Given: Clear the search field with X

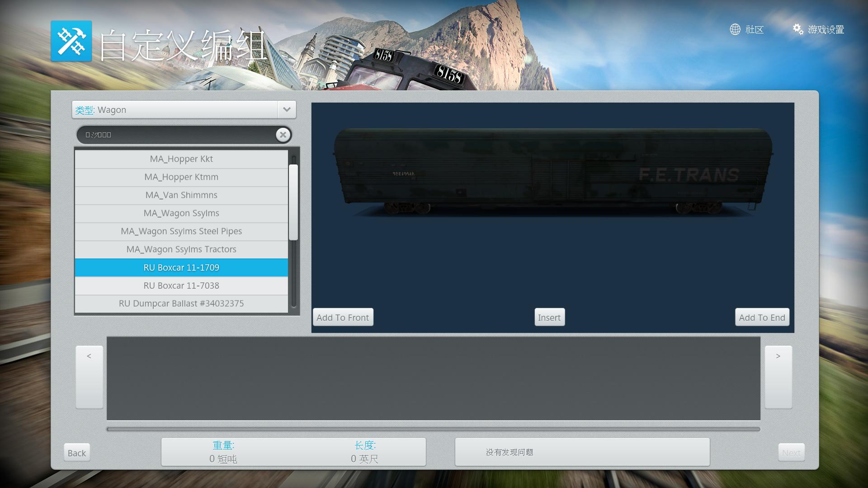Looking at the screenshot, I should pos(283,135).
